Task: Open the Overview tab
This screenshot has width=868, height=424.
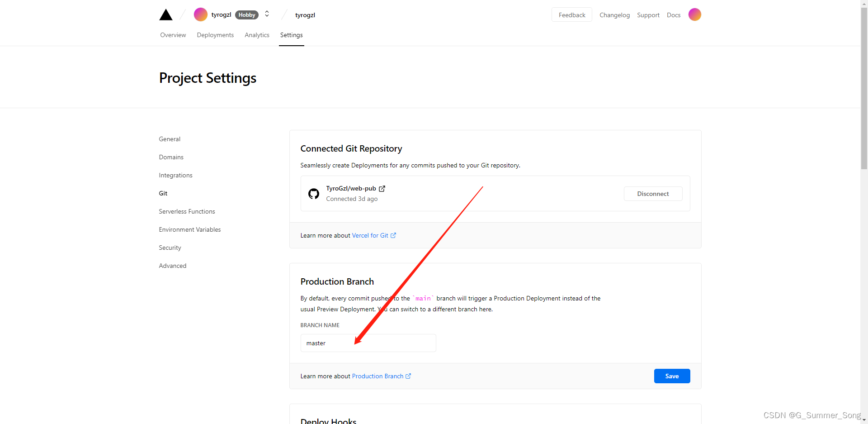Action: tap(173, 35)
